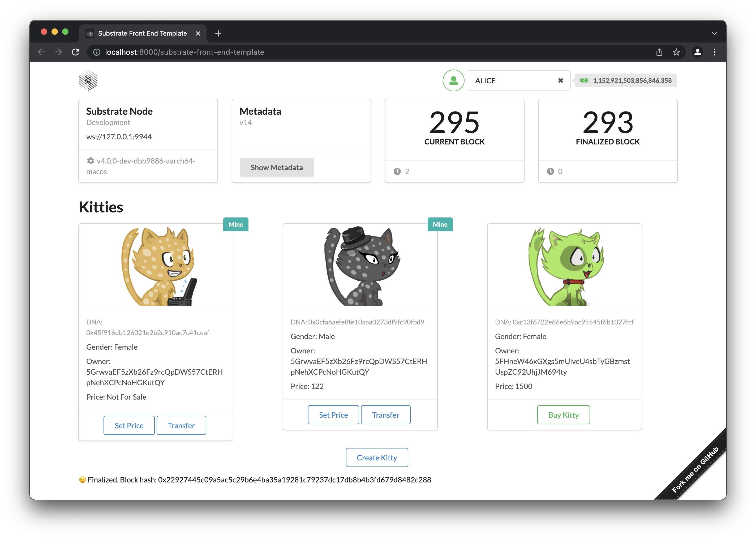The image size is (756, 539).
Task: Click the site info icon in address bar
Action: [x=97, y=52]
